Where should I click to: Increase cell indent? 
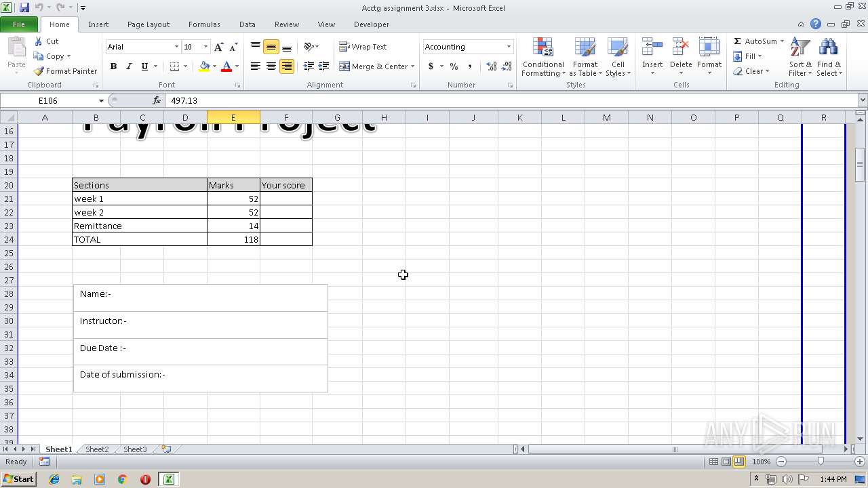pos(324,66)
